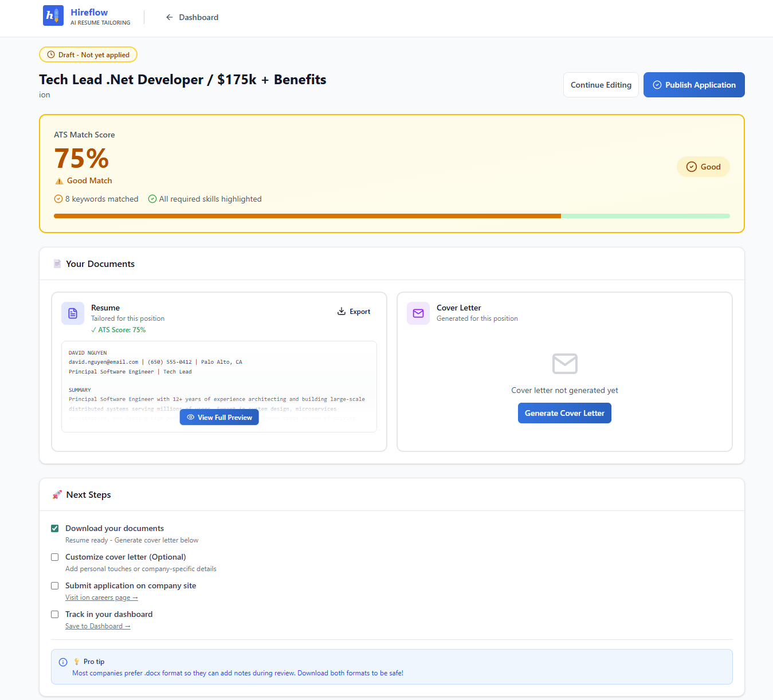Screen dimensions: 773x700
Task: Click Tailored for this position text
Action: coord(128,318)
